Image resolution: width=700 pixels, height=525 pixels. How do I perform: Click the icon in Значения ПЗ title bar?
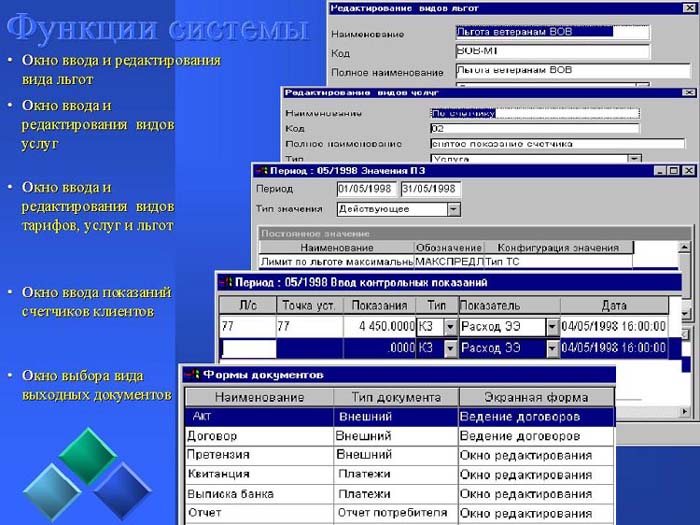click(x=261, y=171)
